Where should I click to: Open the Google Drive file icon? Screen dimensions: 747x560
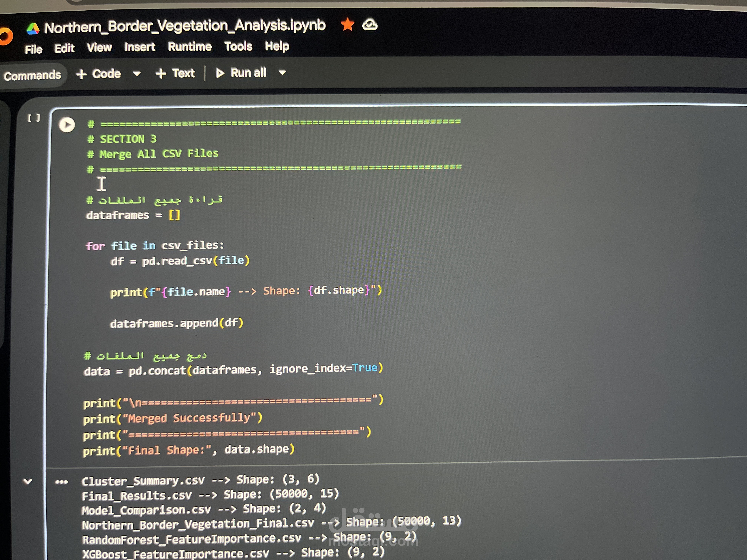[33, 29]
